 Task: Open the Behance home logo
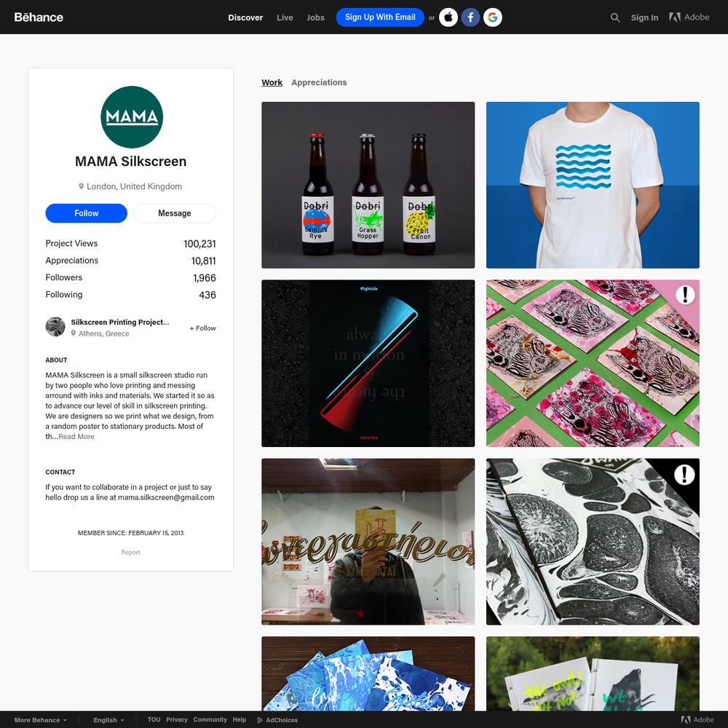[x=39, y=17]
